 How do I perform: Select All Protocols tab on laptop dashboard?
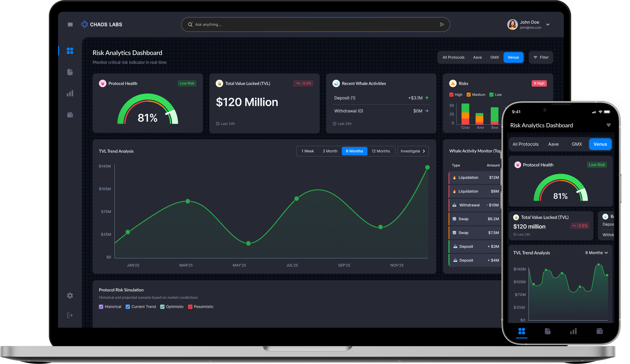[453, 57]
